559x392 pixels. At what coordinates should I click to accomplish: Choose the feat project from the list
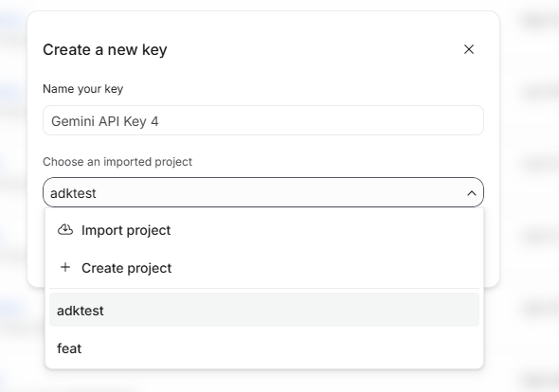[264, 348]
